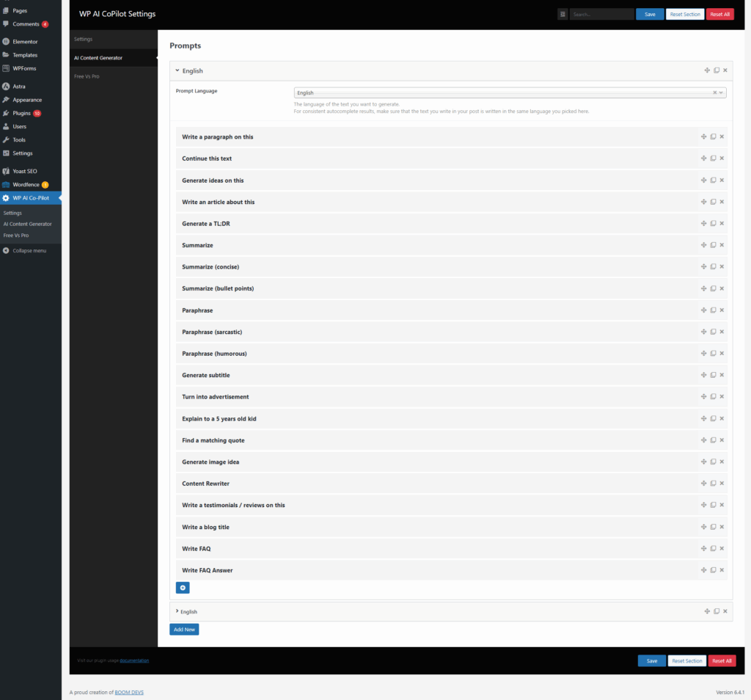Duplicate the 'Write a paragraph on this' prompt

click(713, 136)
